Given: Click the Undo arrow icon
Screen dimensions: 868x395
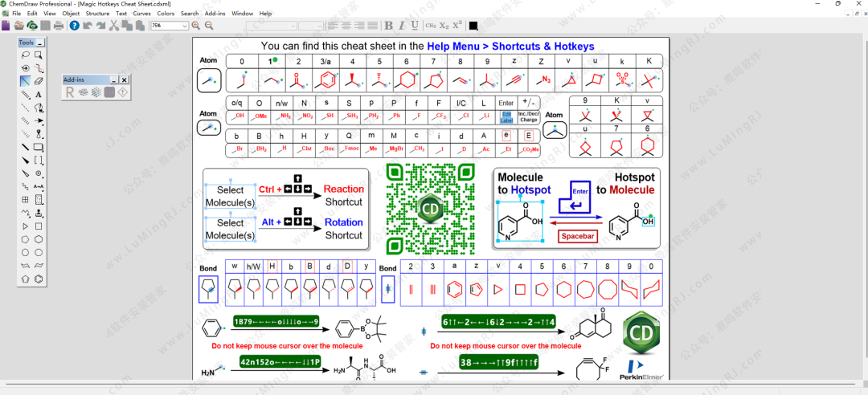Looking at the screenshot, I should (x=88, y=26).
